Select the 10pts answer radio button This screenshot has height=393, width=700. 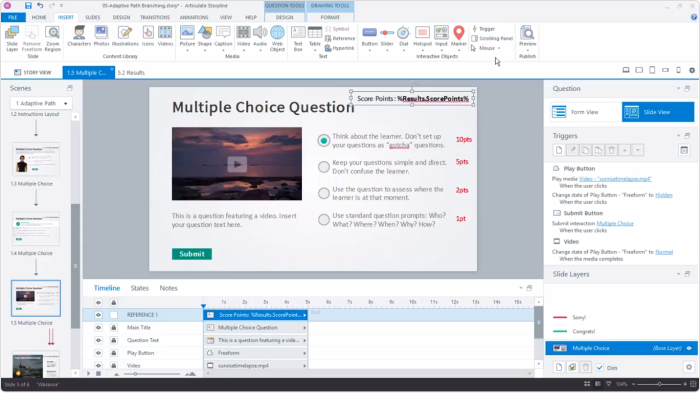click(x=324, y=140)
